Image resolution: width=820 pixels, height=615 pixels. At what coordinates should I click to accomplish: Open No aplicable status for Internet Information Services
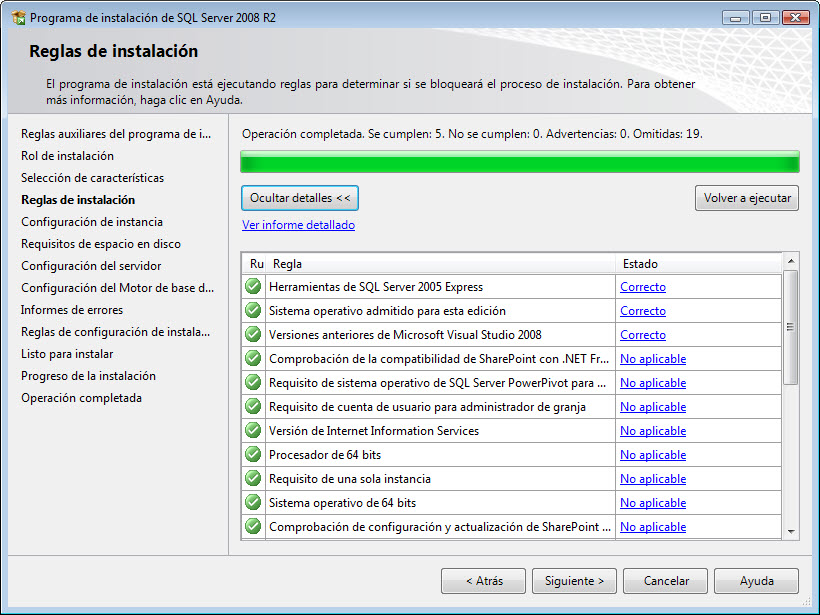tap(653, 431)
